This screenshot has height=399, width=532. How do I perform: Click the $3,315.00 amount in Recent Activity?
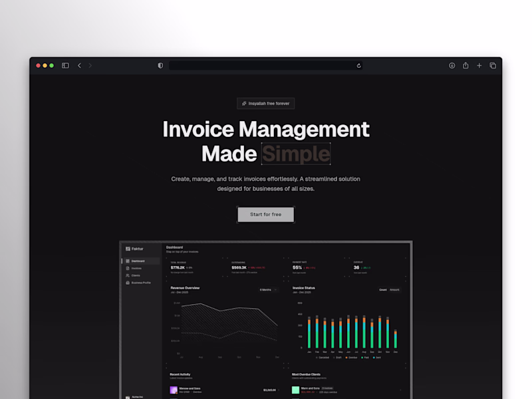coord(269,390)
